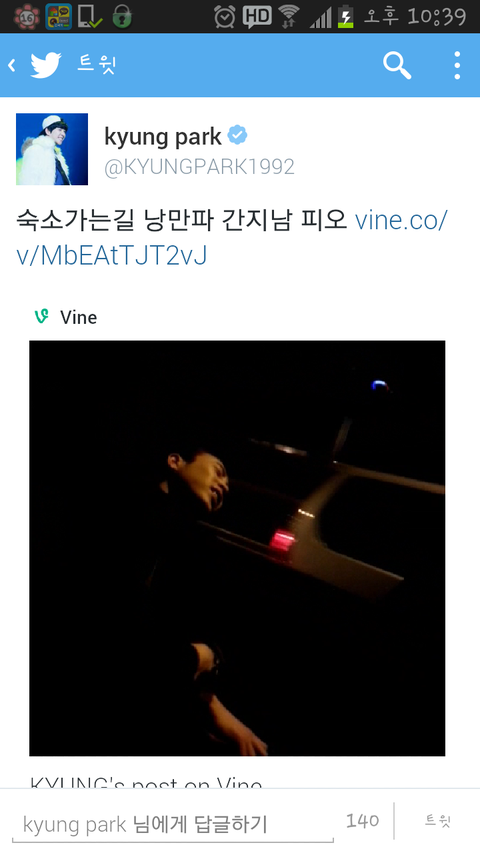480x853 pixels.
Task: Open the @KYUNGPARK1992 handle
Action: click(199, 166)
